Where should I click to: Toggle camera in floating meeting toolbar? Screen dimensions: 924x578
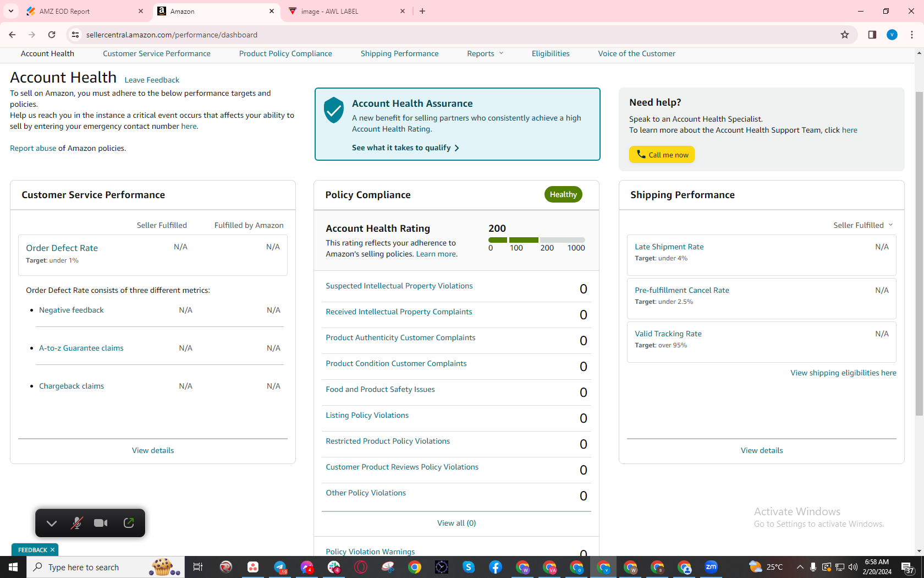[x=101, y=523]
